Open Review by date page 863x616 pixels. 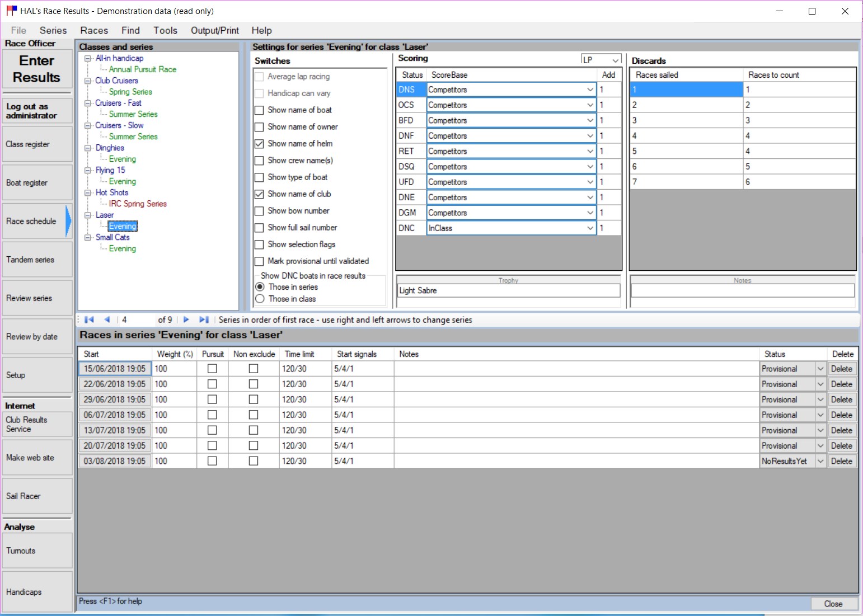pos(37,336)
